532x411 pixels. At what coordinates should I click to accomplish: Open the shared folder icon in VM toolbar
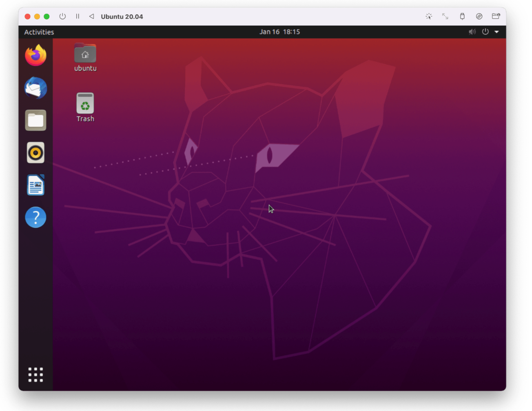click(496, 16)
